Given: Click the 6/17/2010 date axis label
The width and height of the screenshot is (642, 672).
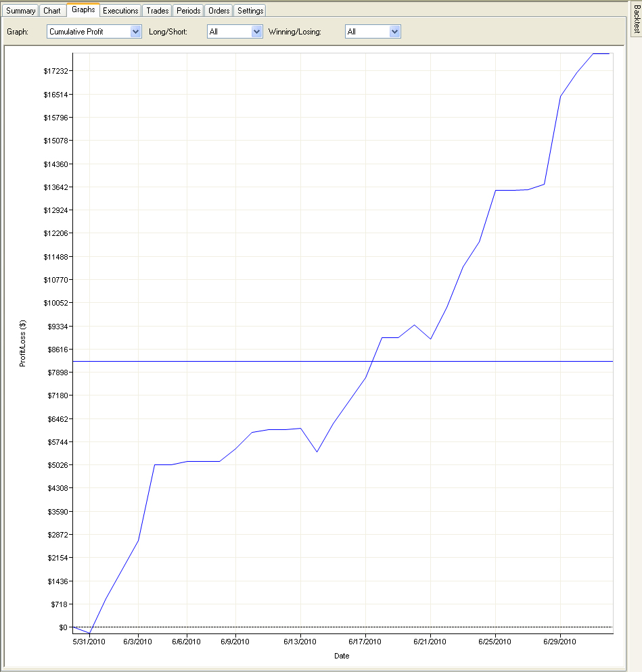Looking at the screenshot, I should (x=365, y=642).
